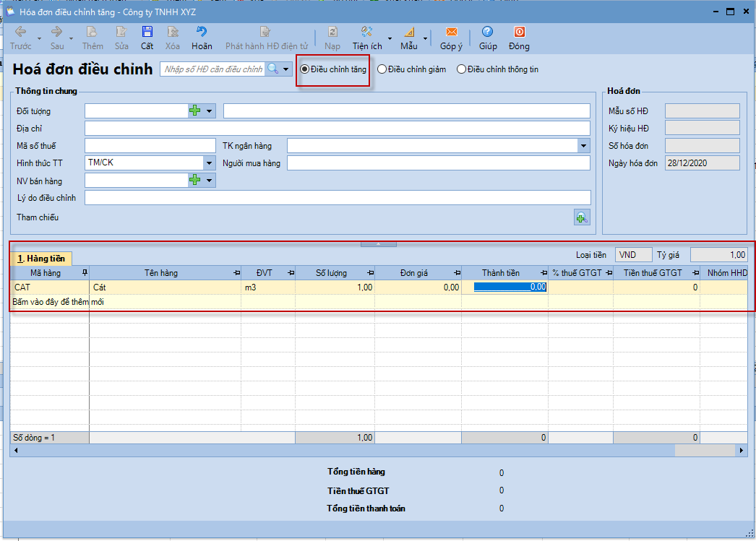756x541 pixels.
Task: Open dropdown beside invoice search box
Action: coord(286,69)
